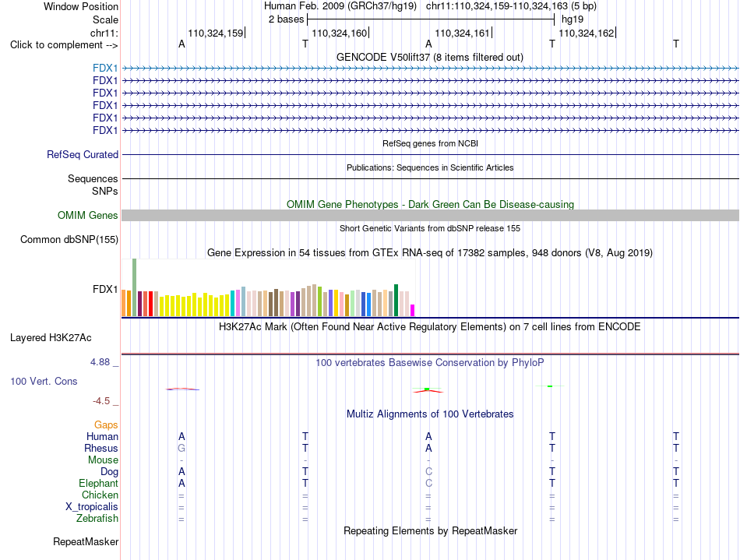Viewport: 740px width, 560px height.
Task: Click the C base in Elephant row
Action: 428,483
